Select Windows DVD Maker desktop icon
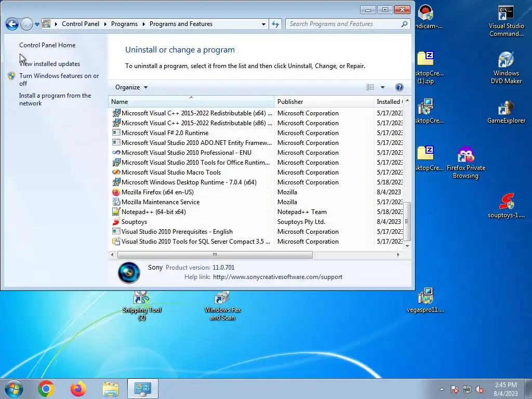This screenshot has width=532, height=399. [x=506, y=68]
